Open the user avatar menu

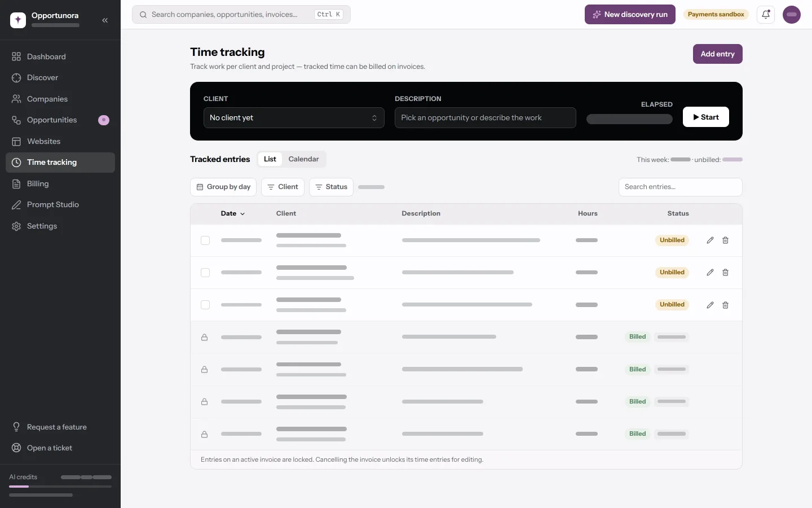point(792,15)
